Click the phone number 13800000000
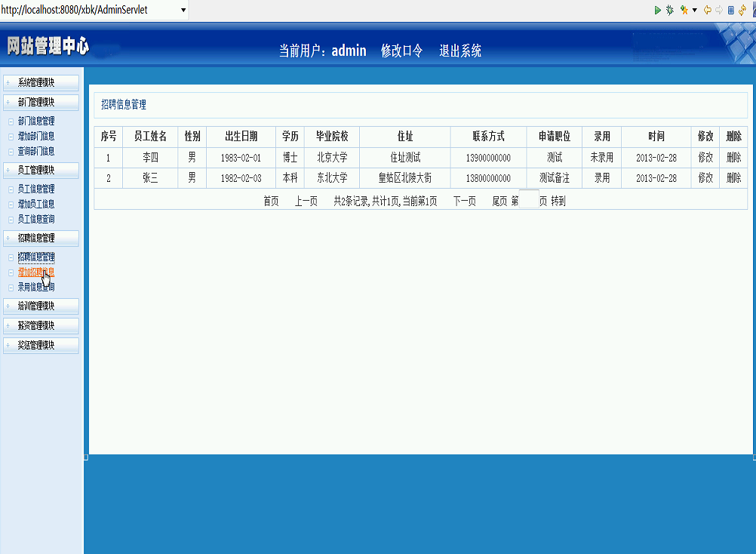This screenshot has height=554, width=756. (x=488, y=179)
